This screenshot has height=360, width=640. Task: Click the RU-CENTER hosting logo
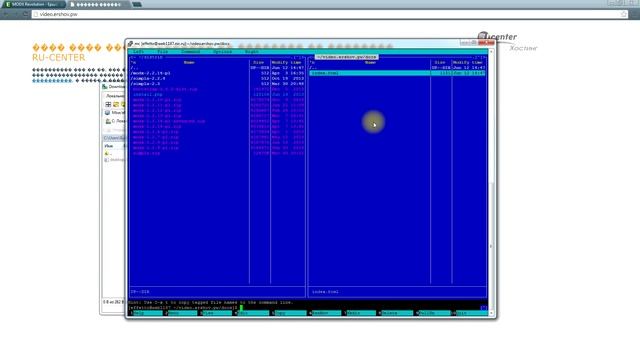(x=507, y=42)
